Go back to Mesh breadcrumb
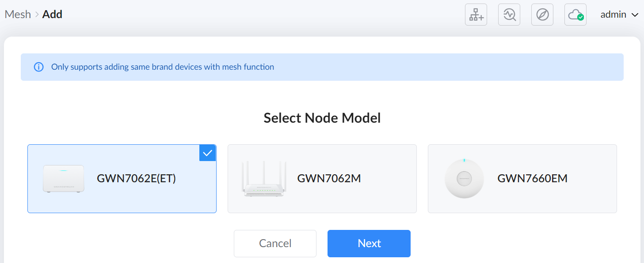This screenshot has height=263, width=644. tap(18, 14)
